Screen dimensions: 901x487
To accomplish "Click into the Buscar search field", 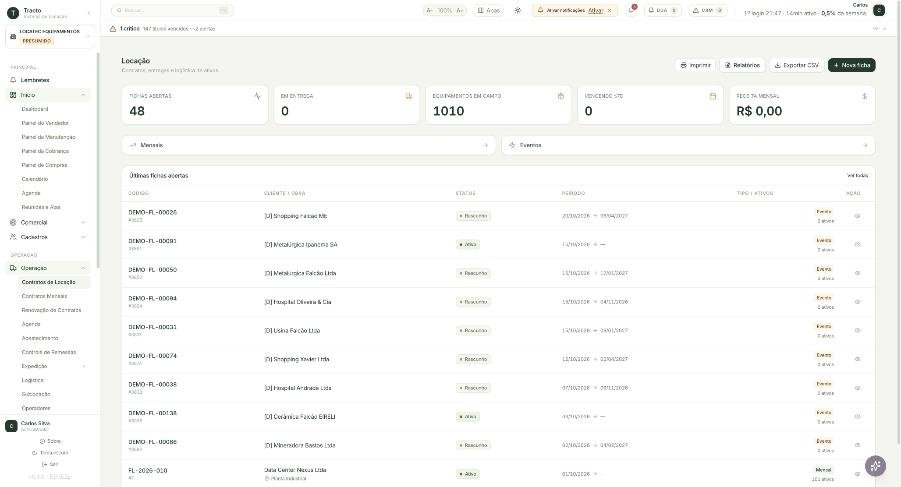I will 172,10.
